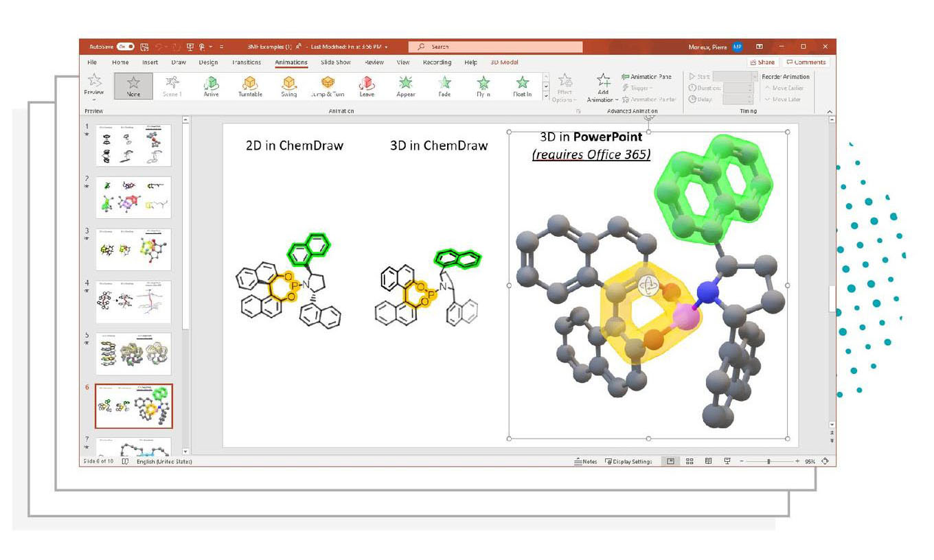Viewport: 934px width, 560px height.
Task: Open the Insert tab
Action: pyautogui.click(x=150, y=62)
